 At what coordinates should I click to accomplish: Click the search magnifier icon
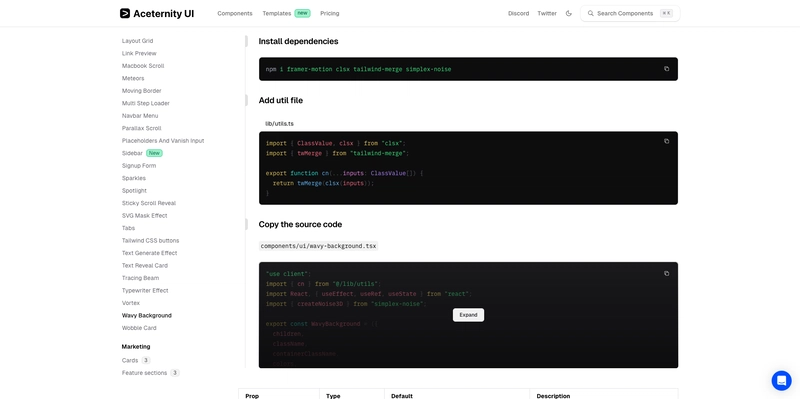(x=591, y=13)
